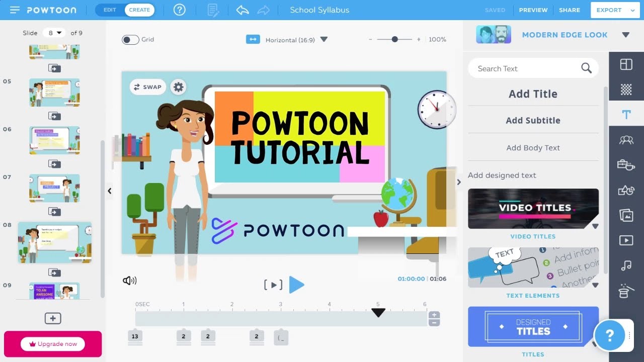Viewport: 644px width, 362px height.
Task: Redo the last action
Action: click(x=263, y=10)
